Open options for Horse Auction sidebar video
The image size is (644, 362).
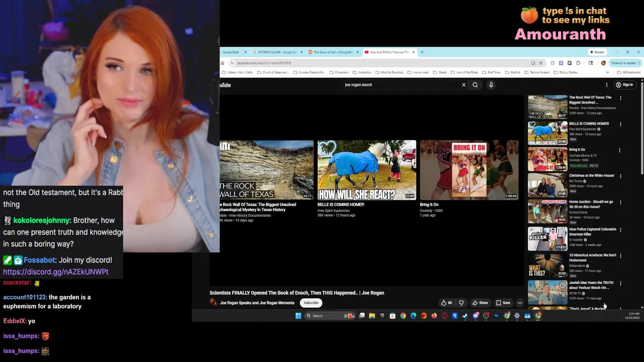coord(620,203)
